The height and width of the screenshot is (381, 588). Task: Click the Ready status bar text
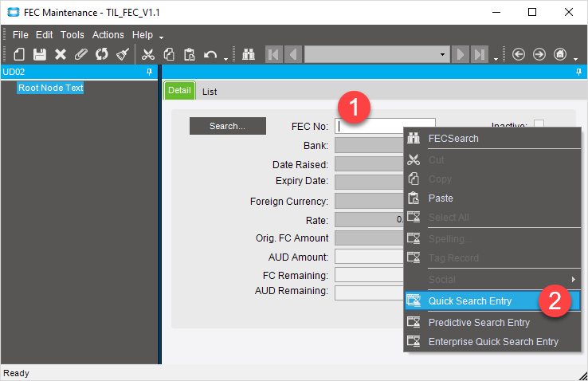(x=16, y=373)
